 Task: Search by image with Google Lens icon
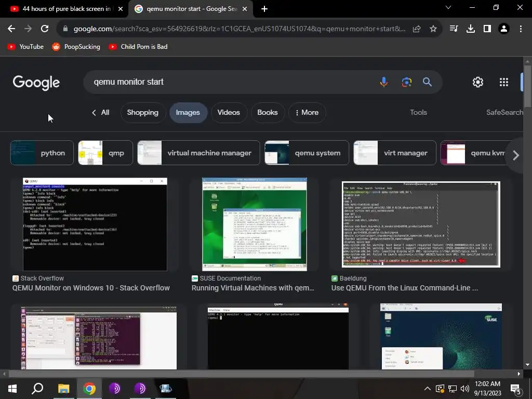pos(406,82)
